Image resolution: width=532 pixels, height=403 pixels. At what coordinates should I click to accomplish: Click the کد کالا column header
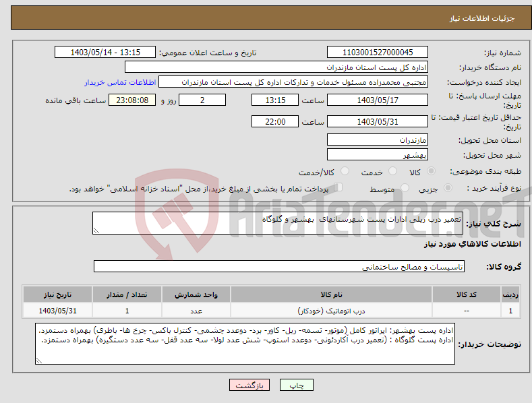point(467,294)
